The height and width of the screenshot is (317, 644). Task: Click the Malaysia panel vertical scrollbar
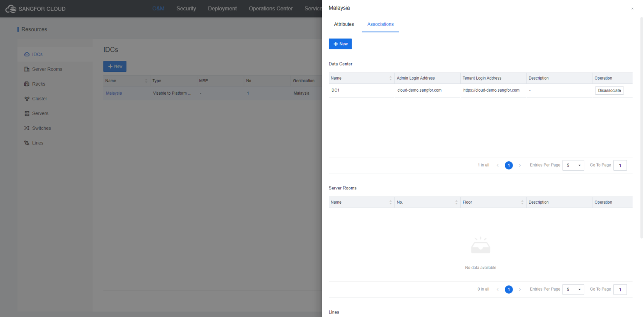pos(641,128)
